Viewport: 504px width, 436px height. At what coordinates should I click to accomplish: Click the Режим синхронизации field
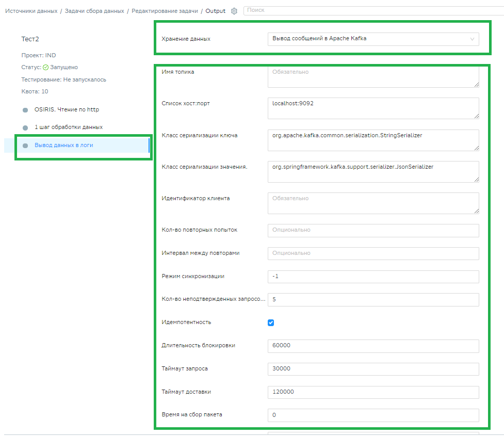coord(373,277)
